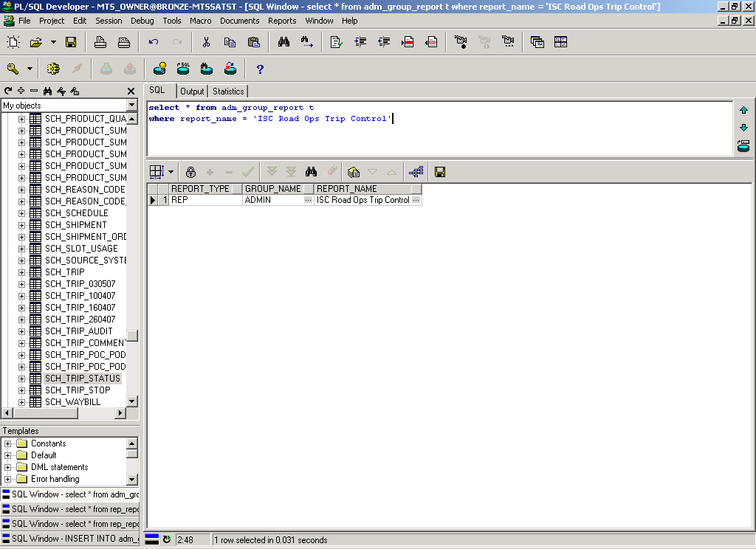Screen dimensions: 756x549
Task: Switch to first SQL Window from adm_gro
Action: click(x=70, y=494)
